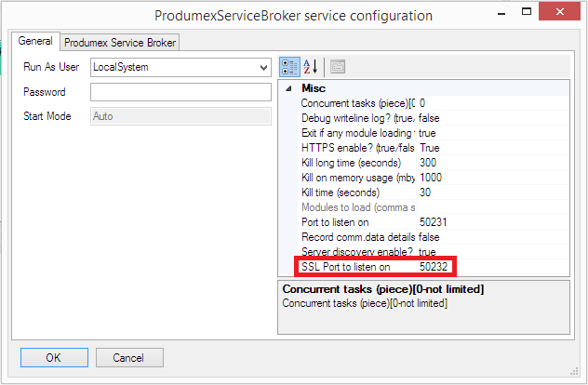Image resolution: width=588 pixels, height=385 pixels.
Task: Select the Categorized view icon
Action: 289,67
